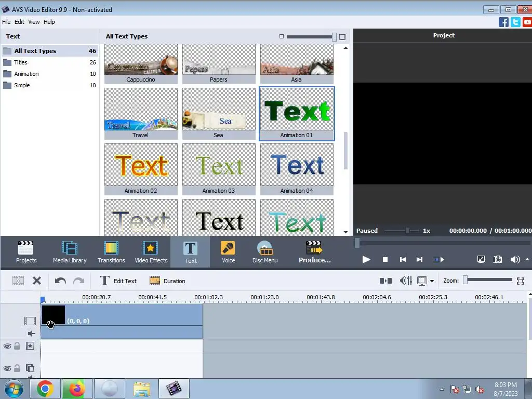This screenshot has width=532, height=399.
Task: Select the Simple folder
Action: pos(50,86)
